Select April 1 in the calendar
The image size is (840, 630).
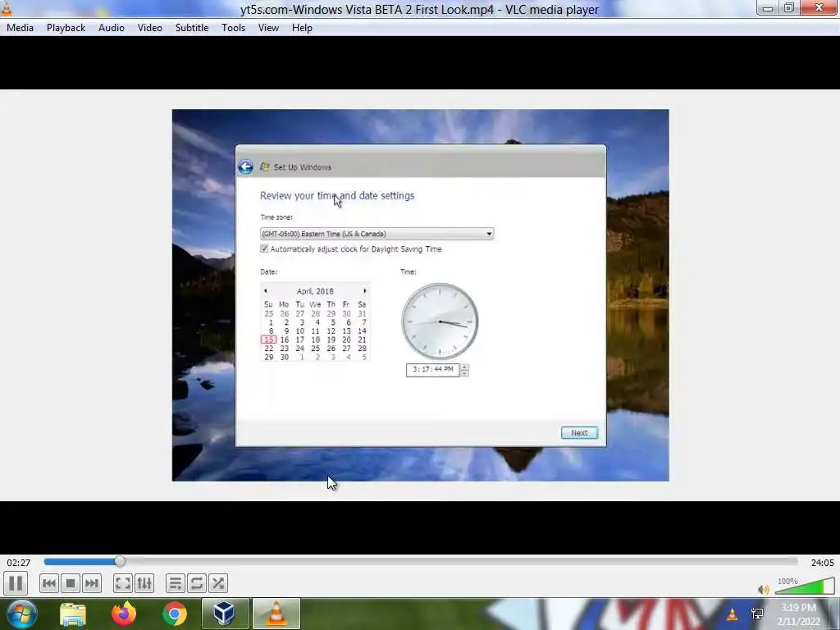point(270,322)
